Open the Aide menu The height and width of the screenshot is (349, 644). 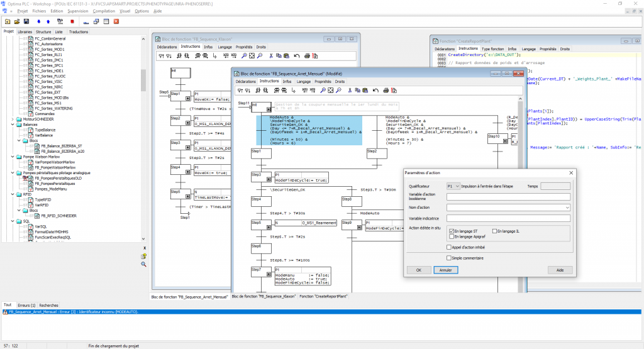click(x=157, y=11)
